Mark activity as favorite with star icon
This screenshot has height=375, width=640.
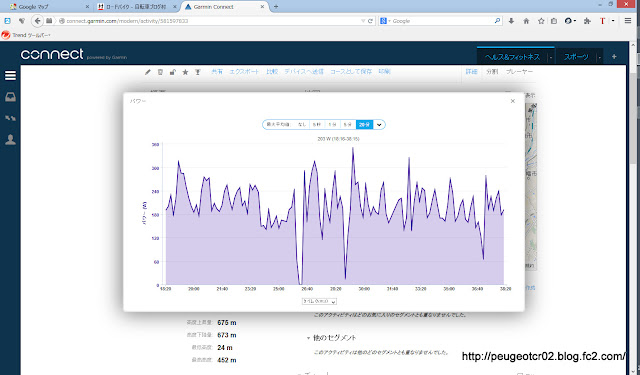click(185, 72)
